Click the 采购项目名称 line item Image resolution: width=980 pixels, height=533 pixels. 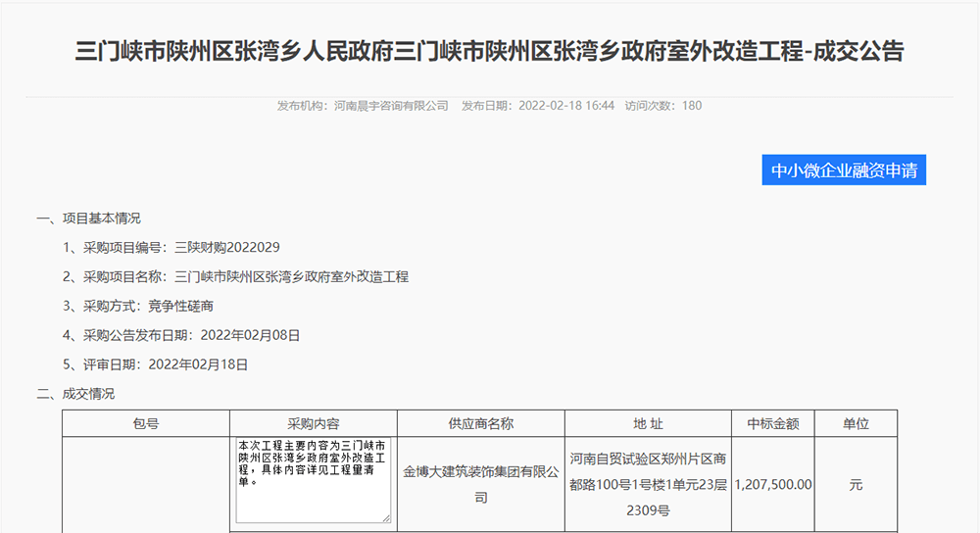point(235,276)
